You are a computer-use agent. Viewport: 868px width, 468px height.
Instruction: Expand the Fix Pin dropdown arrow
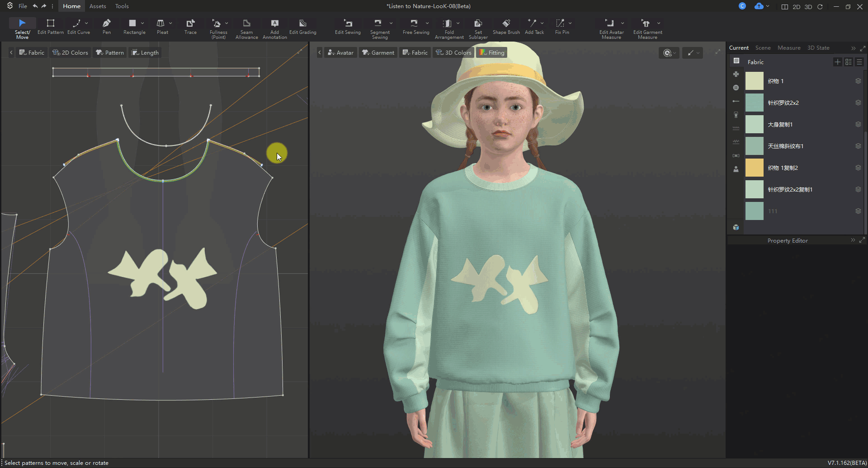(570, 23)
